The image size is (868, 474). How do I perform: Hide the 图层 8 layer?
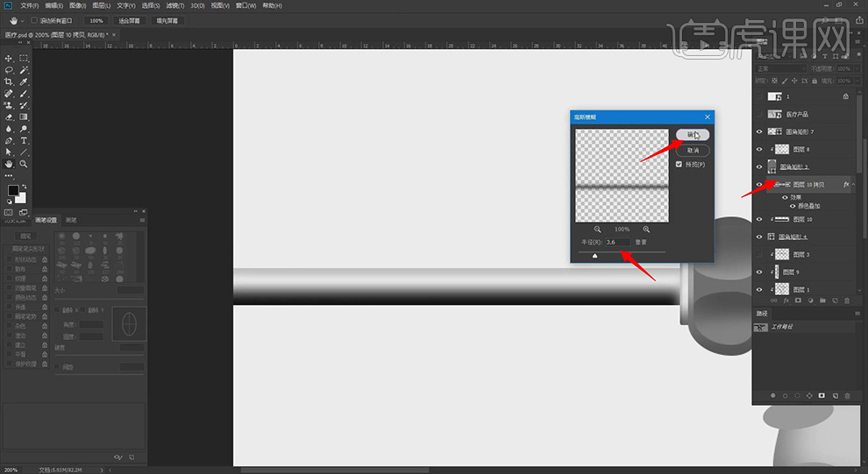point(759,149)
